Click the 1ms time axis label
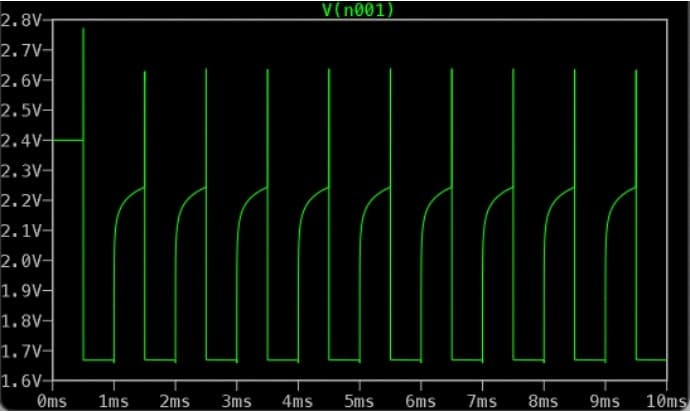 [113, 399]
